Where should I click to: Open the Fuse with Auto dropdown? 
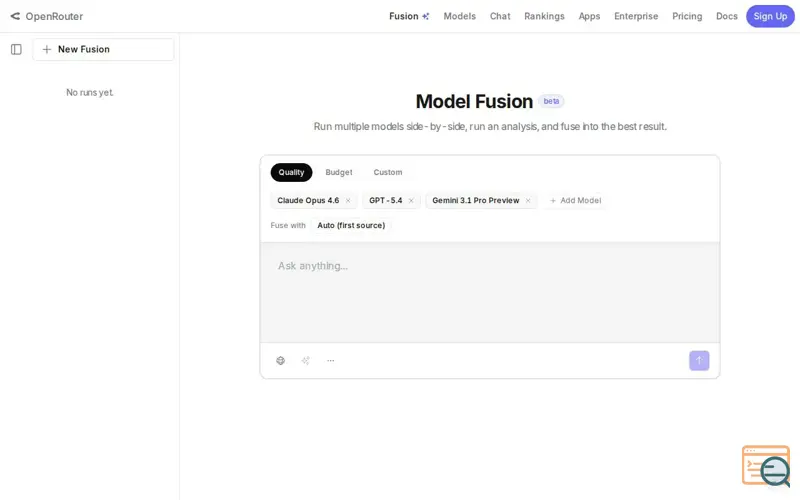pos(351,226)
